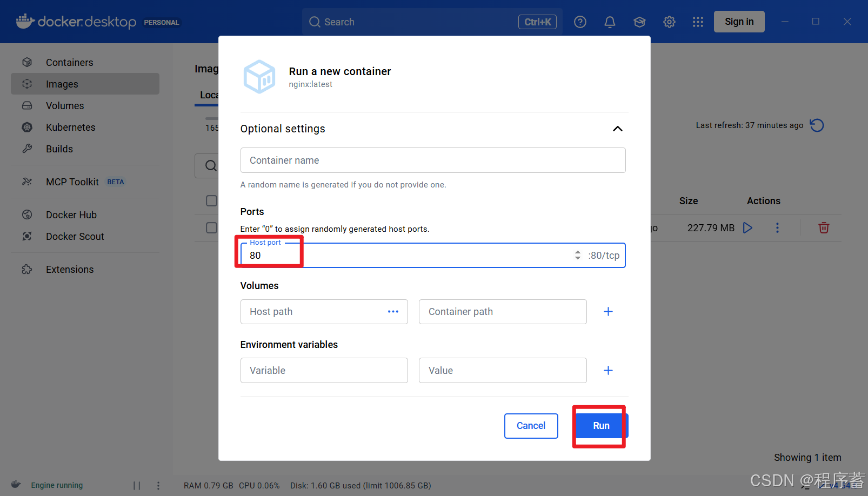Click the Host path field
The height and width of the screenshot is (496, 868).
click(324, 312)
